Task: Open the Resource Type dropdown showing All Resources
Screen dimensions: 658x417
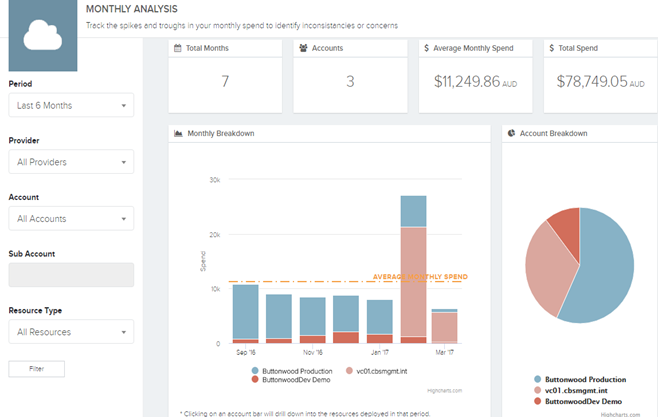Action: click(71, 332)
